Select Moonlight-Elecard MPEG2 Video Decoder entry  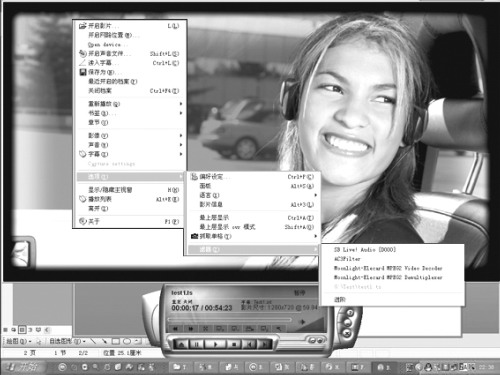coord(392,268)
